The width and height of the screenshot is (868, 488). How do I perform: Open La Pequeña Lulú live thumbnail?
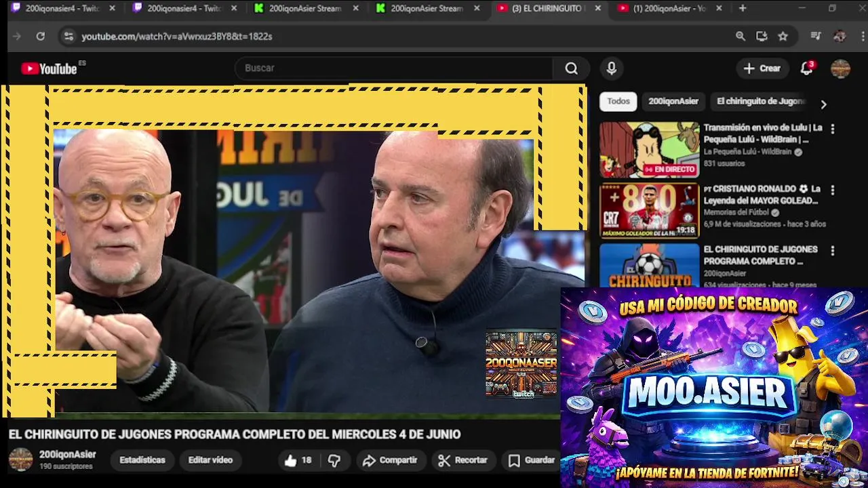(x=649, y=150)
